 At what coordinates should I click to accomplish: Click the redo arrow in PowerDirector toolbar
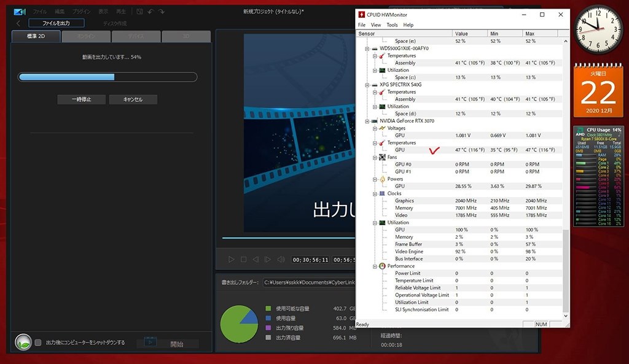(x=162, y=12)
